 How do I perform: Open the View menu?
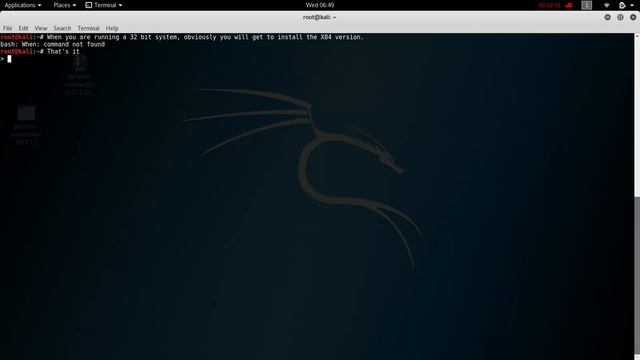pos(41,28)
